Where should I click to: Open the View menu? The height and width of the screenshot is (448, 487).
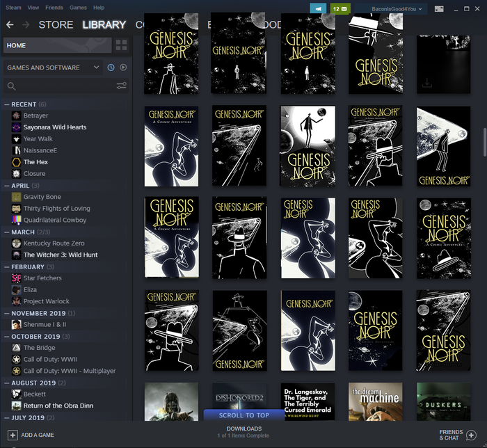click(x=33, y=8)
